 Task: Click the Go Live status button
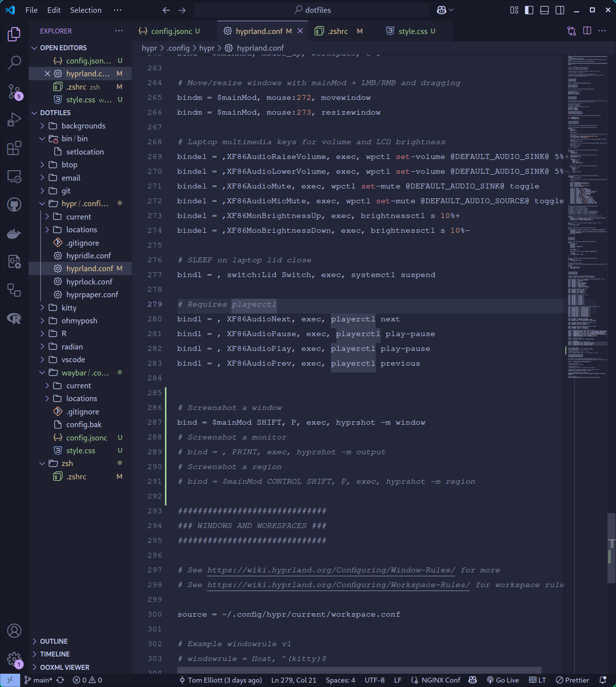click(x=503, y=680)
